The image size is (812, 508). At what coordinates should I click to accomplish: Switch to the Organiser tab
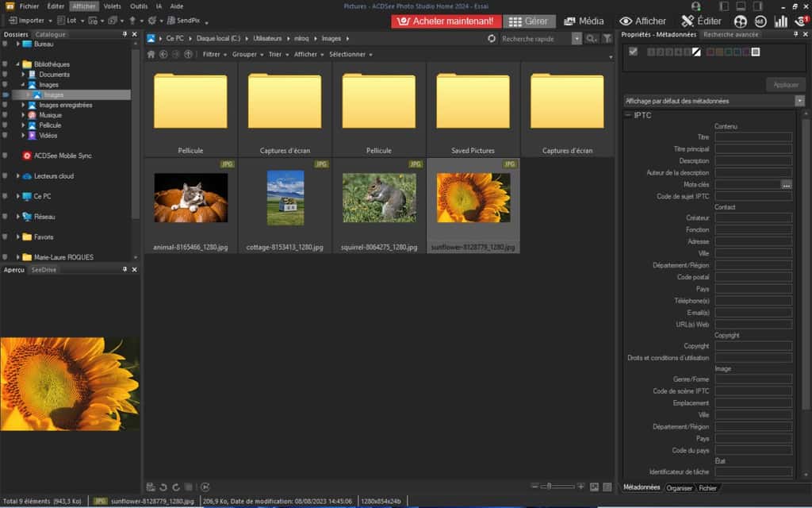[680, 487]
